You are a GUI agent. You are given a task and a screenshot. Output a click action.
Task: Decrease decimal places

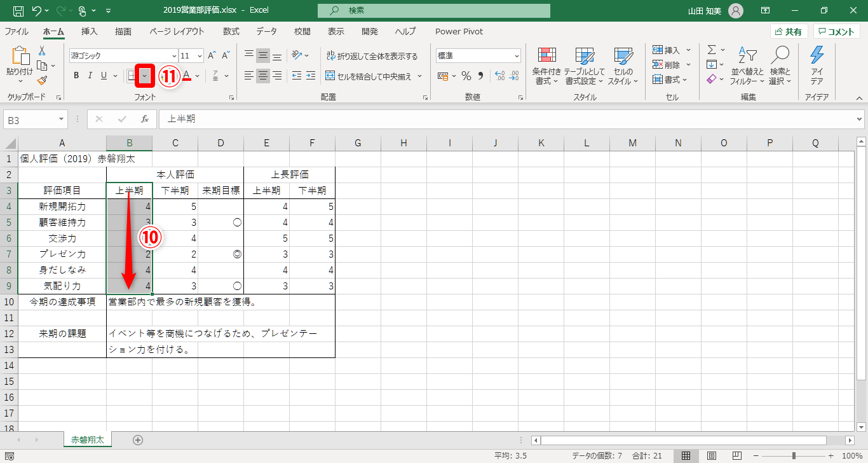514,76
